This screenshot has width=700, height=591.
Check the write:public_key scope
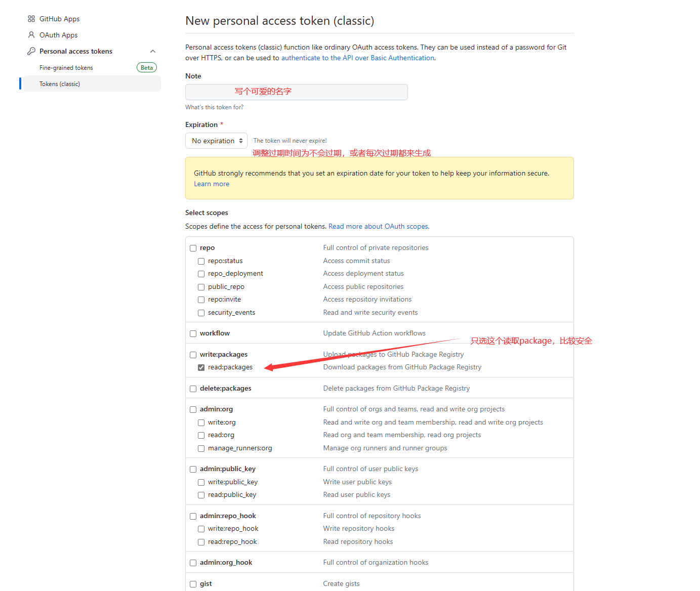pos(201,482)
